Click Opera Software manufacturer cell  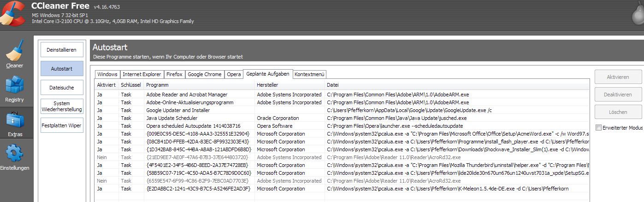click(x=275, y=126)
